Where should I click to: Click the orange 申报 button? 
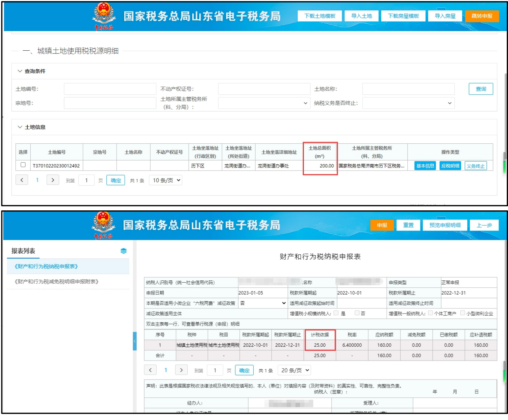point(382,225)
